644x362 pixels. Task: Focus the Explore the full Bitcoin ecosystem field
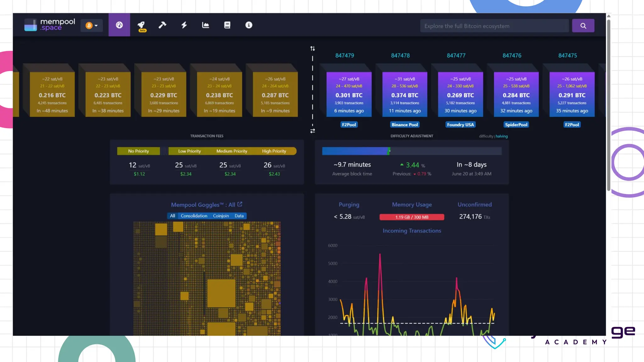(x=494, y=26)
